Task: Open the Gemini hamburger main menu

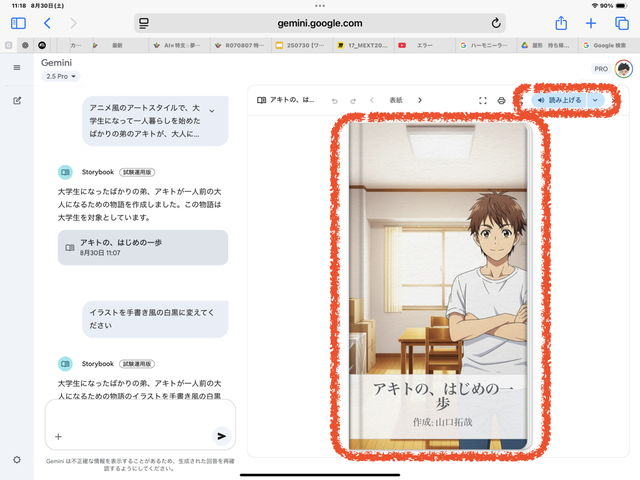Action: (x=17, y=67)
